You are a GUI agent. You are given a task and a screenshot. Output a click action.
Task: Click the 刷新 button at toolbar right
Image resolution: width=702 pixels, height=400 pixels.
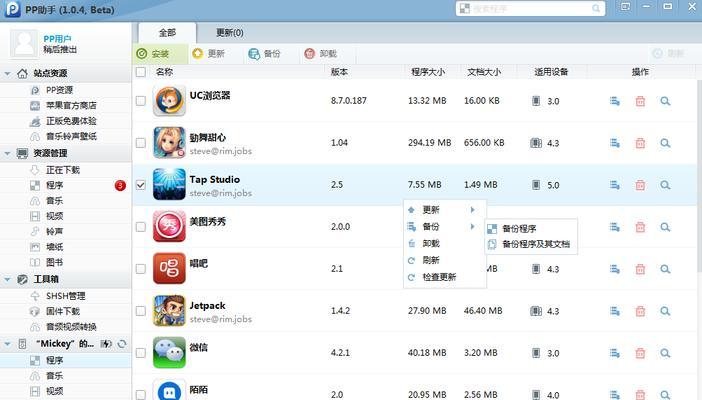coord(669,54)
